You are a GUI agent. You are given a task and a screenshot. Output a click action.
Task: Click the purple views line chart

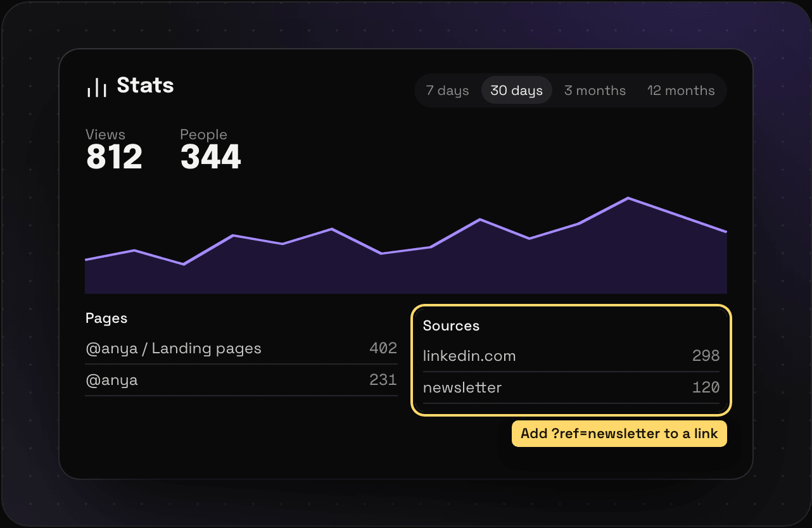pos(406,246)
